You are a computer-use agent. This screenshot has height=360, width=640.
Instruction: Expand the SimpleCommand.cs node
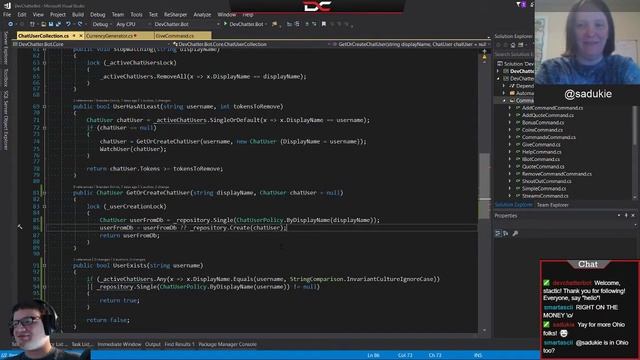pos(509,189)
